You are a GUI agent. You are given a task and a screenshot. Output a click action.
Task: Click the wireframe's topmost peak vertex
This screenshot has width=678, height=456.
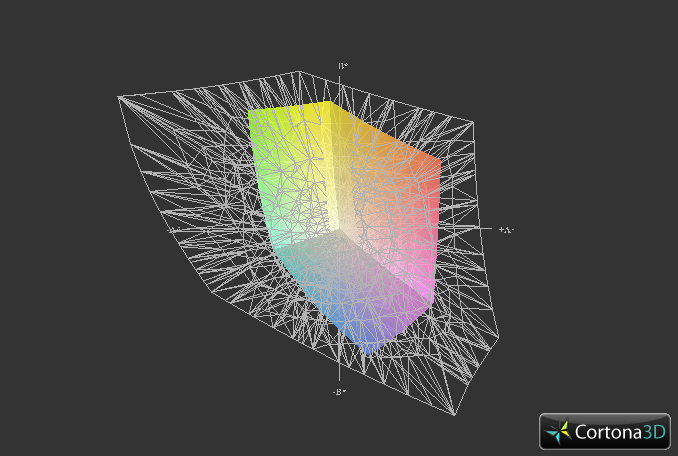click(298, 71)
